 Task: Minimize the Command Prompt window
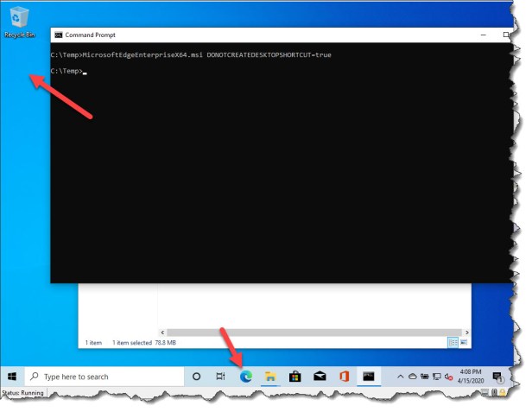point(484,35)
